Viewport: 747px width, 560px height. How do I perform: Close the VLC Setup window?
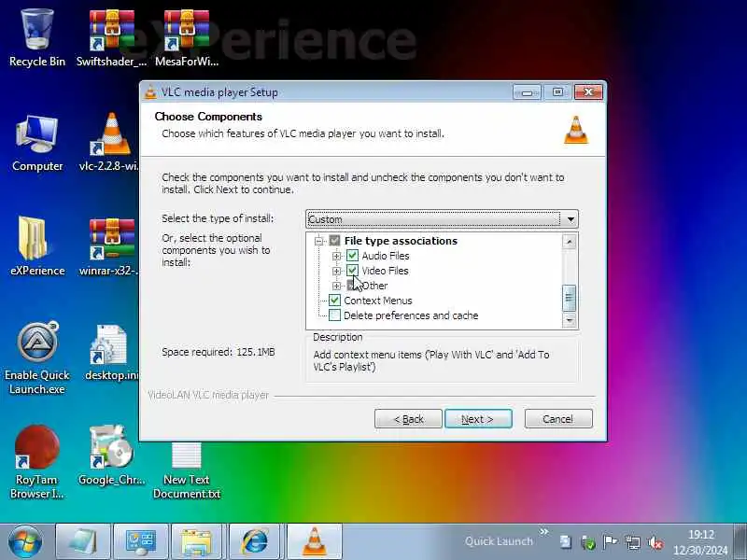tap(588, 91)
